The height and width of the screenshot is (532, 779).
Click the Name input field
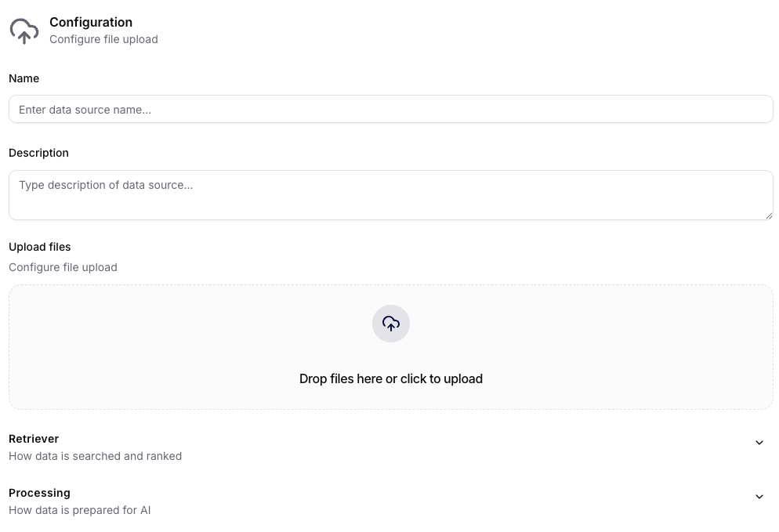(x=391, y=109)
